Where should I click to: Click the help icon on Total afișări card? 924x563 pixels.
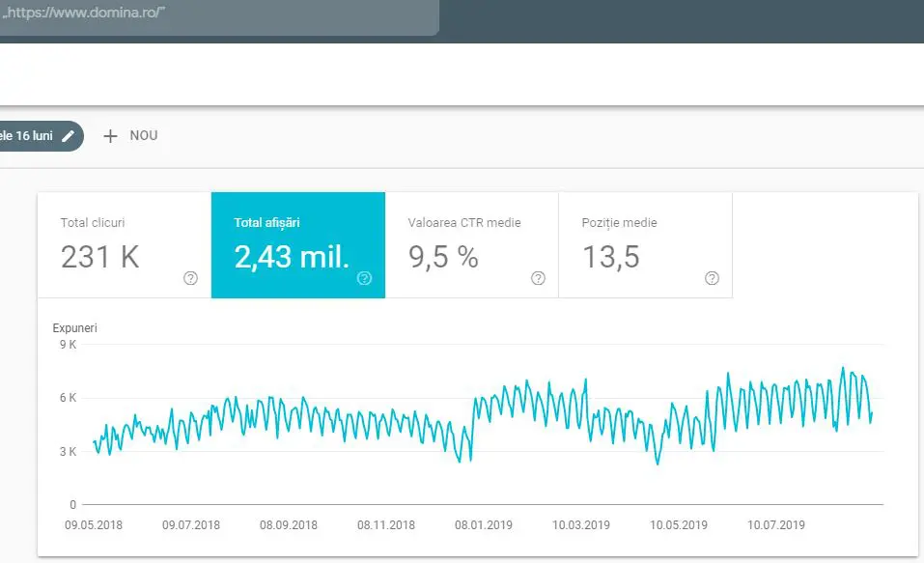pos(364,278)
